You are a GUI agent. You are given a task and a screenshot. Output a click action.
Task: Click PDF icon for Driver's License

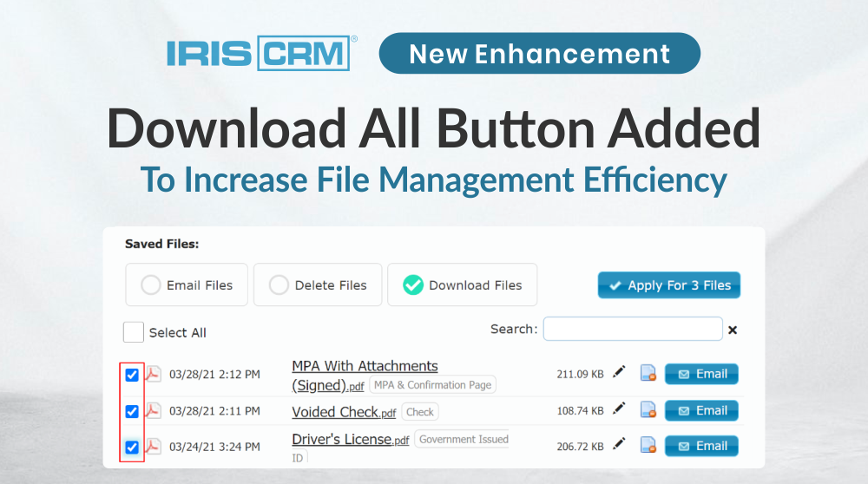tap(153, 447)
